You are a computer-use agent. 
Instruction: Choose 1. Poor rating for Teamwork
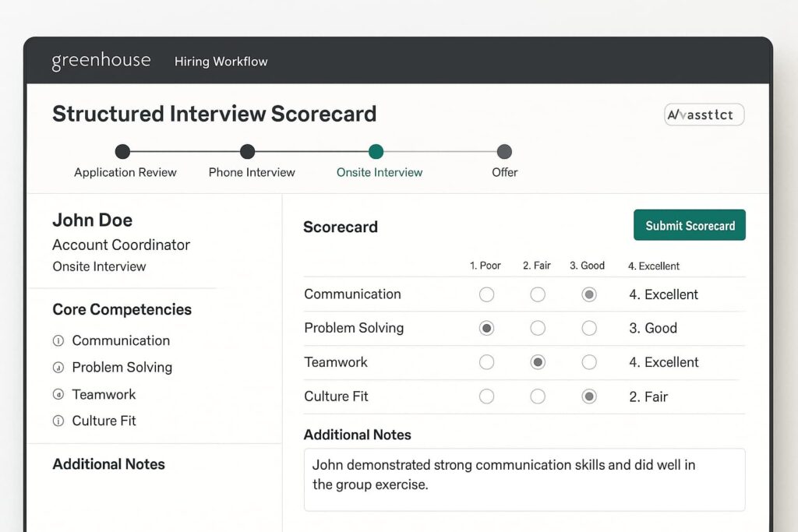point(486,362)
